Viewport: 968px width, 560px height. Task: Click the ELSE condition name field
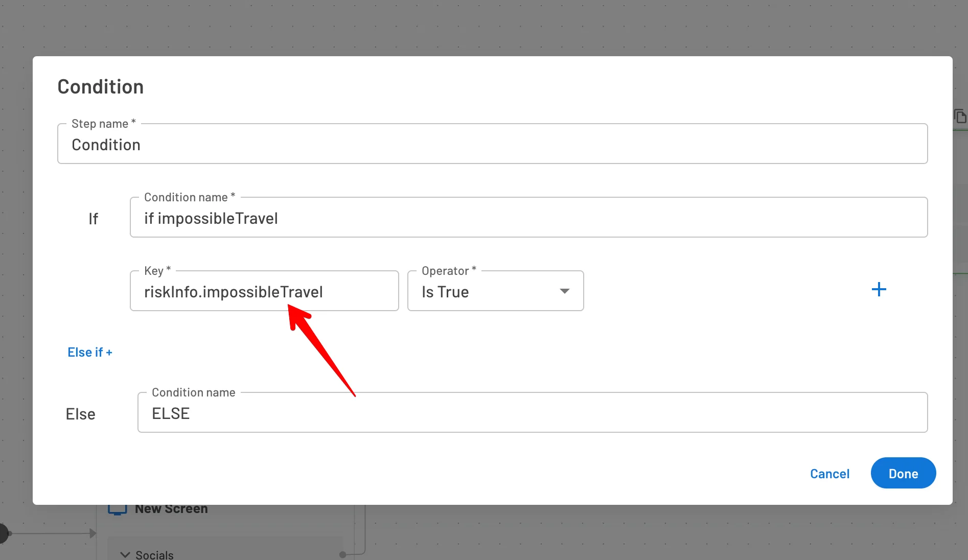(x=533, y=413)
